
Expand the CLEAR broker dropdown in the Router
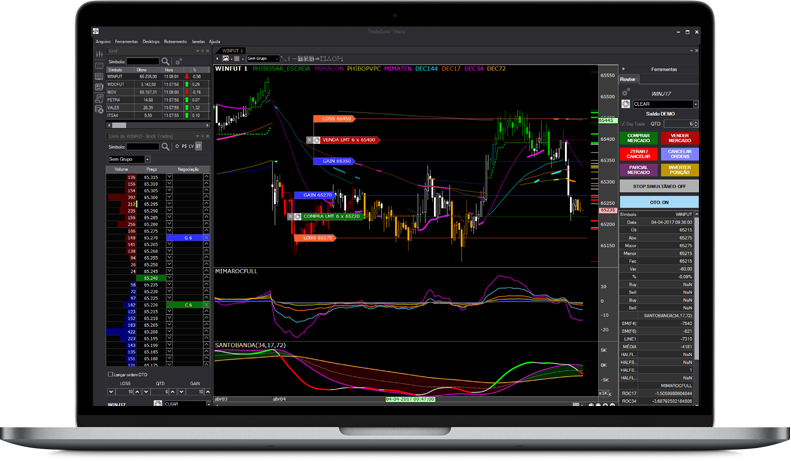coord(695,104)
